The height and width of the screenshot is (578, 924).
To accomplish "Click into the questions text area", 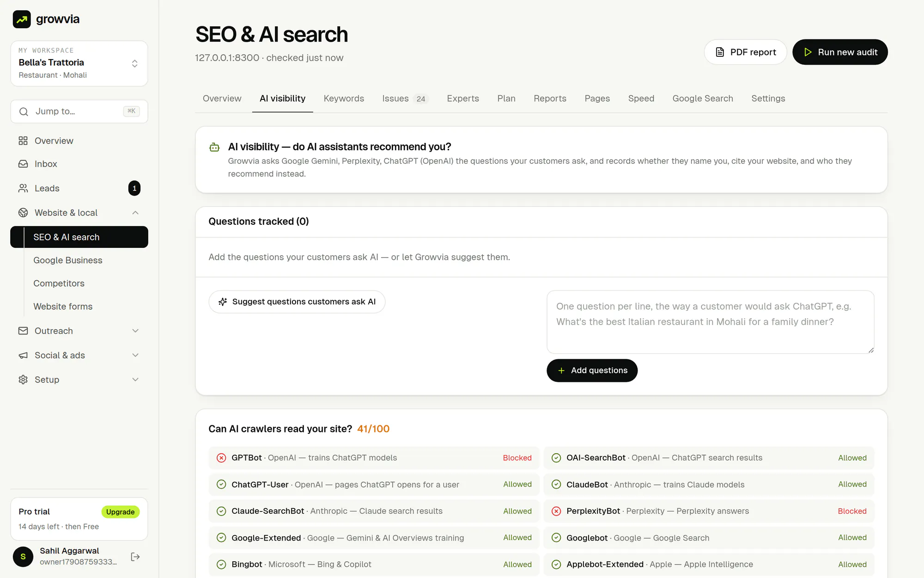I will click(710, 322).
